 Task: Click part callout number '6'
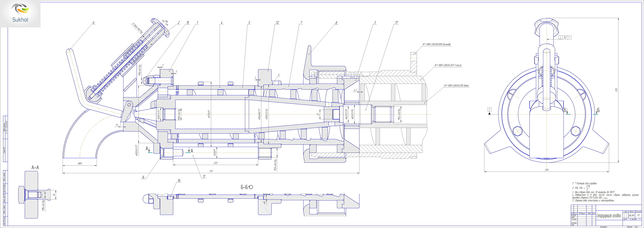pyautogui.click(x=94, y=23)
